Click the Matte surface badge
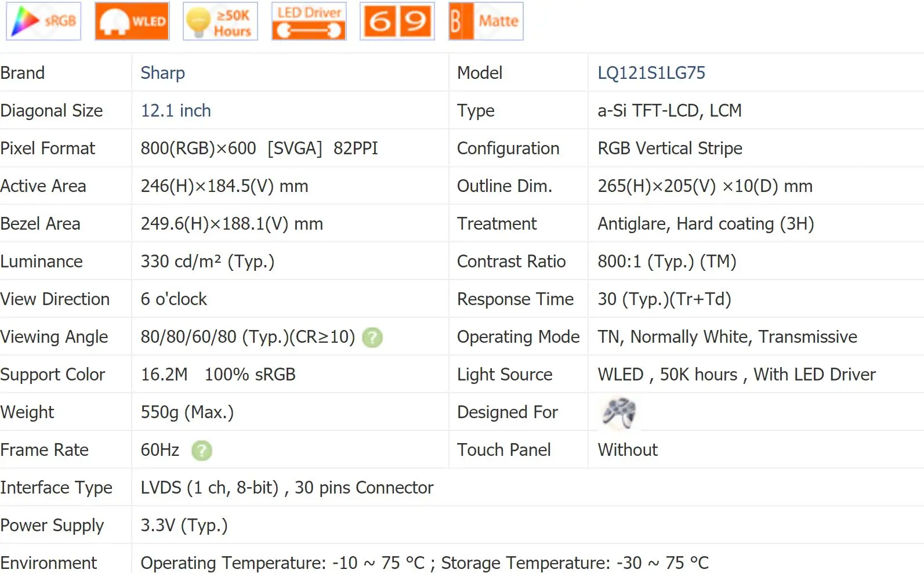Viewport: 924px width, 573px height. (486, 21)
